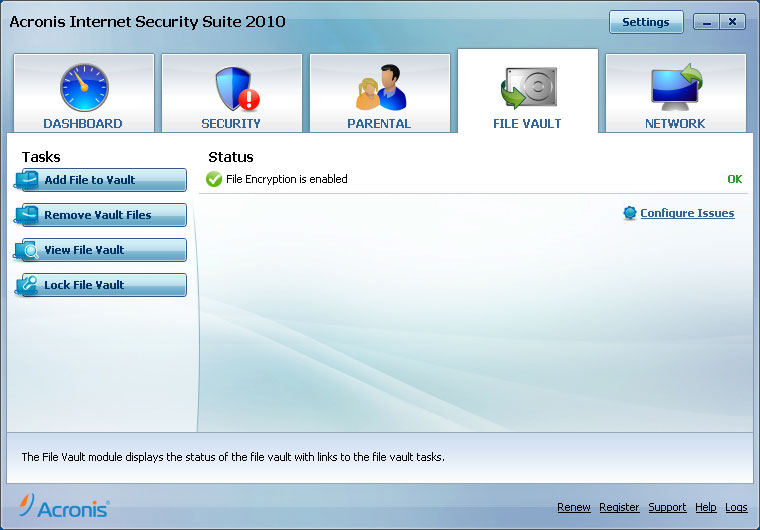
Task: Click the Add File to Vault icon
Action: tap(27, 180)
